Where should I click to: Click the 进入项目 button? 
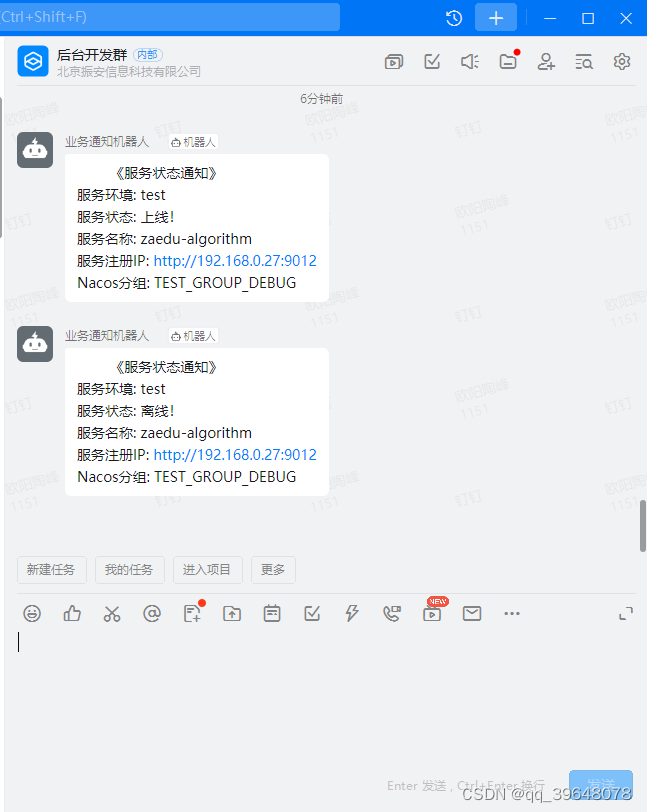click(207, 570)
